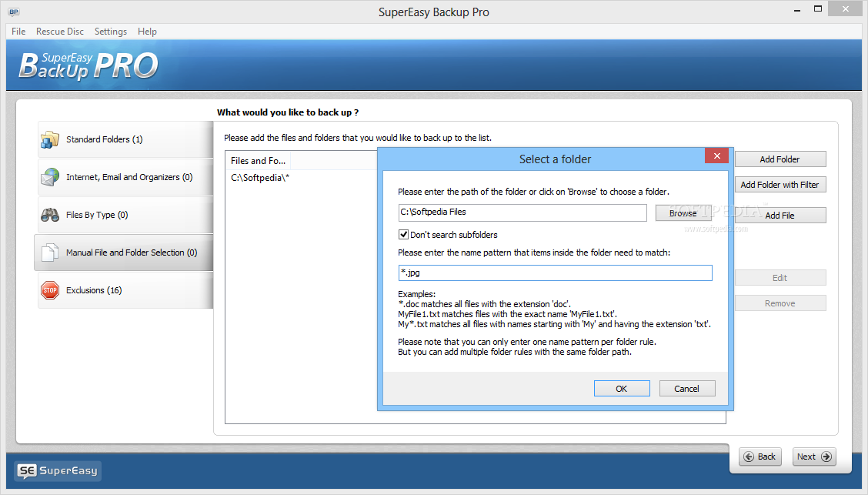Click the Next arrow icon

coord(826,457)
